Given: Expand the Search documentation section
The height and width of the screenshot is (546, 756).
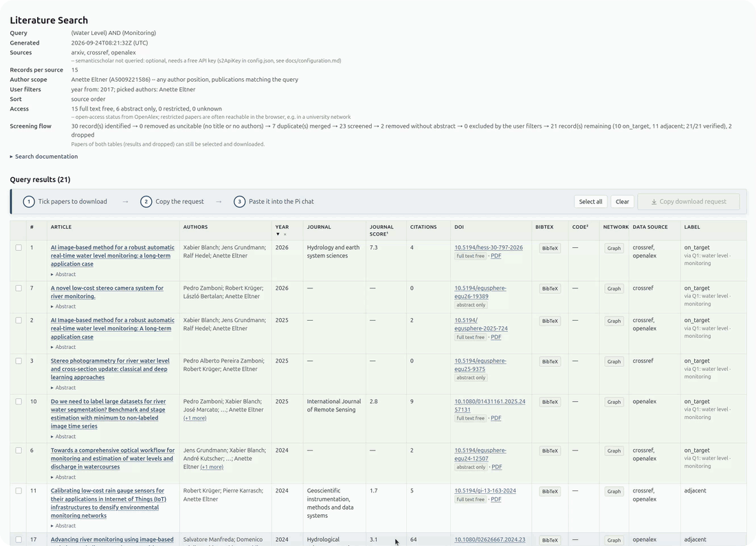Looking at the screenshot, I should (x=44, y=157).
